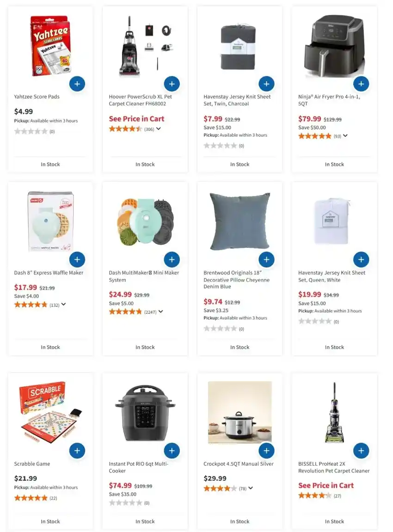
Task: Expand Ninja Air Fryer ratings breakdown
Action: click(345, 136)
